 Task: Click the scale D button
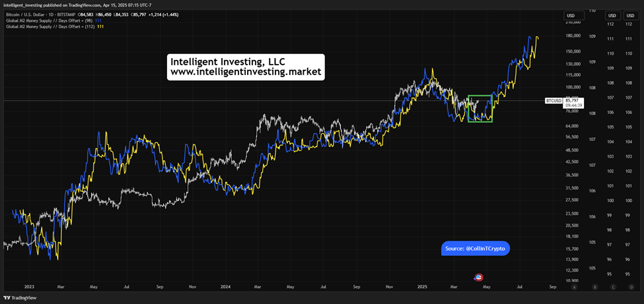[630, 288]
